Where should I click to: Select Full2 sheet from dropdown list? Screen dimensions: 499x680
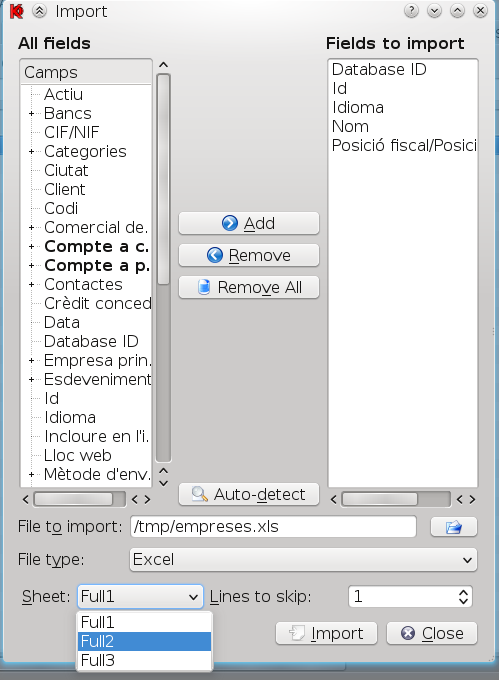tap(144, 641)
